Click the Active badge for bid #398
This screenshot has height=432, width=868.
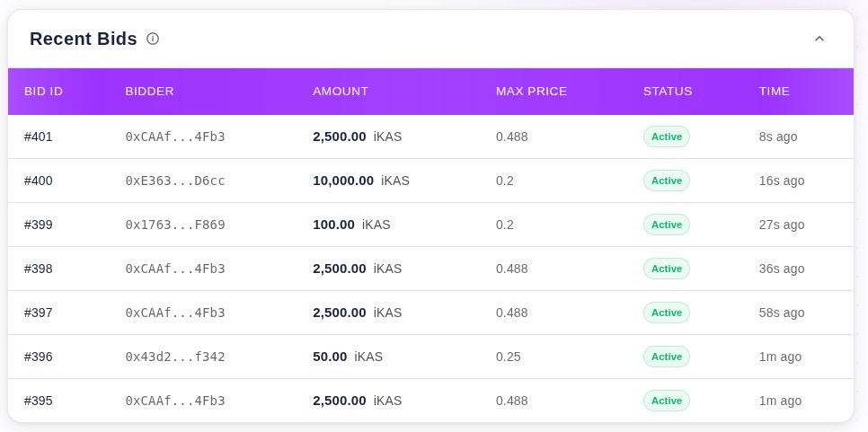click(x=667, y=269)
